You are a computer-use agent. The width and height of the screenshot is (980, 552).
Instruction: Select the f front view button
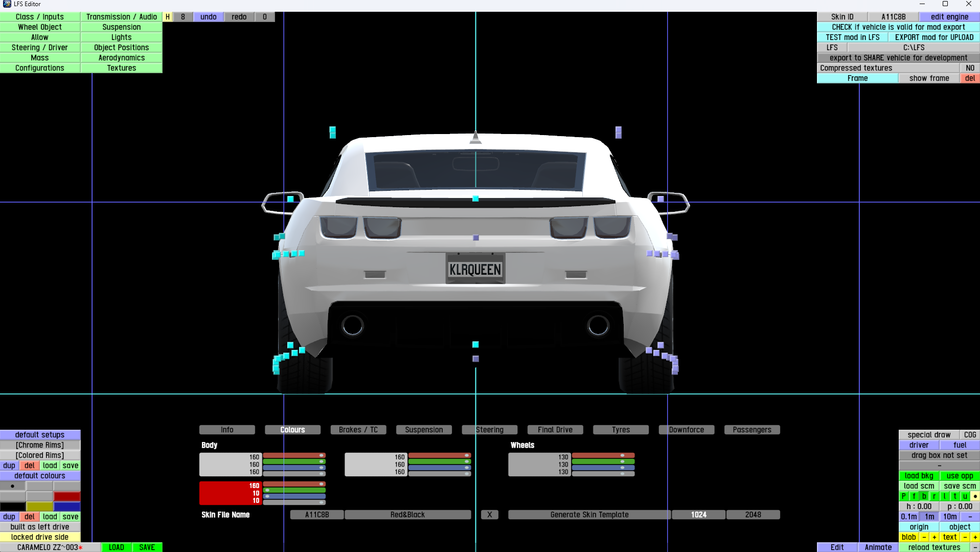coord(914,496)
